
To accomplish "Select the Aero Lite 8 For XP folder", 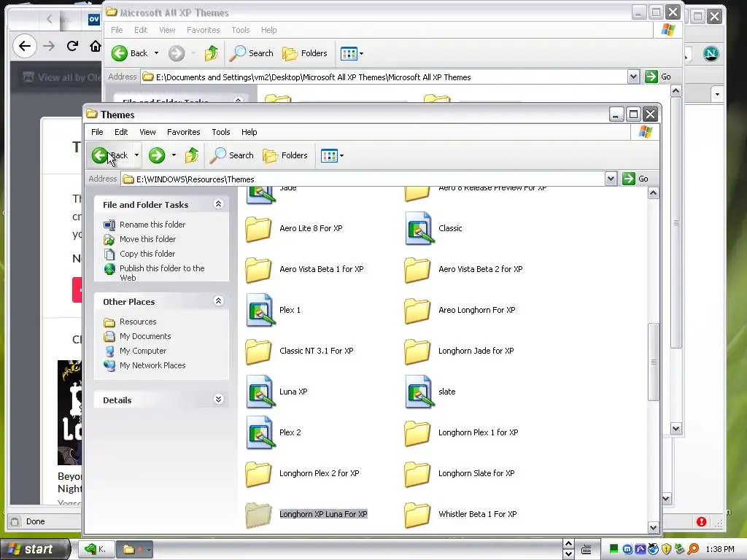I will [294, 228].
